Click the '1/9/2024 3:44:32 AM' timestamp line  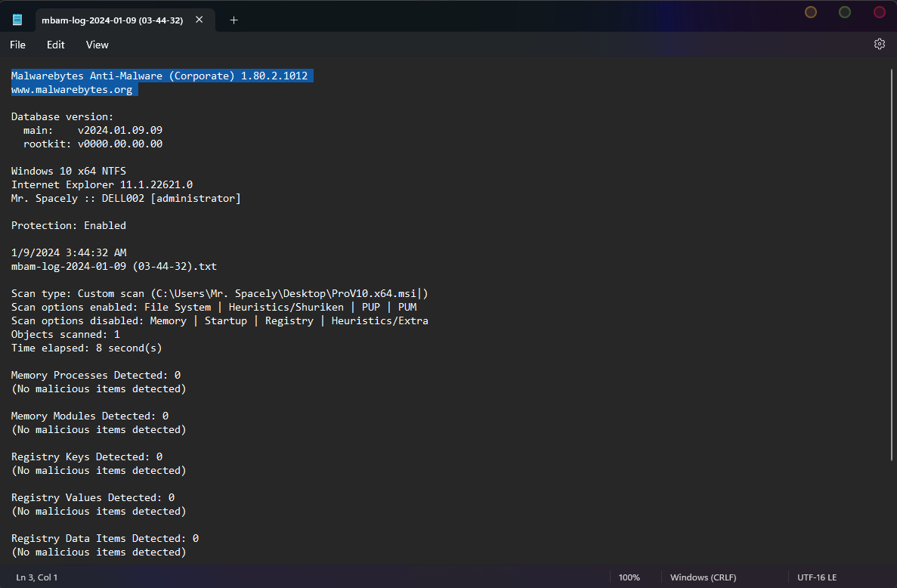point(69,253)
